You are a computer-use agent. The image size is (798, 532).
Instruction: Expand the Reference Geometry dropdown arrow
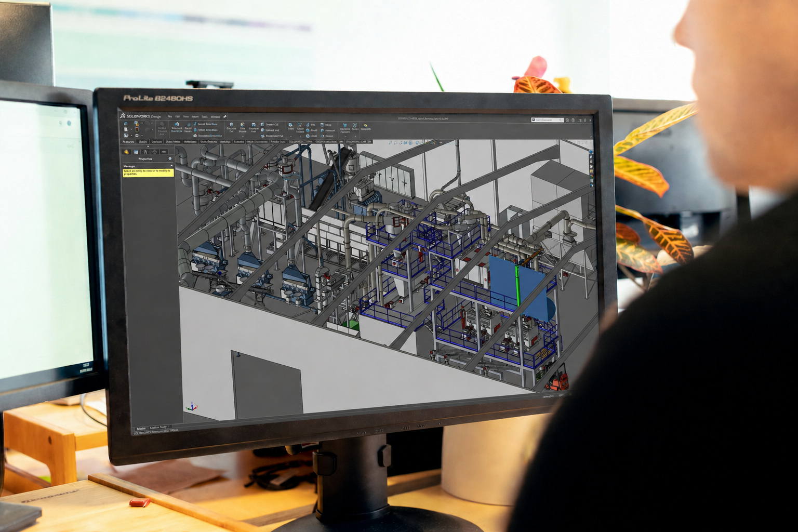point(345,136)
